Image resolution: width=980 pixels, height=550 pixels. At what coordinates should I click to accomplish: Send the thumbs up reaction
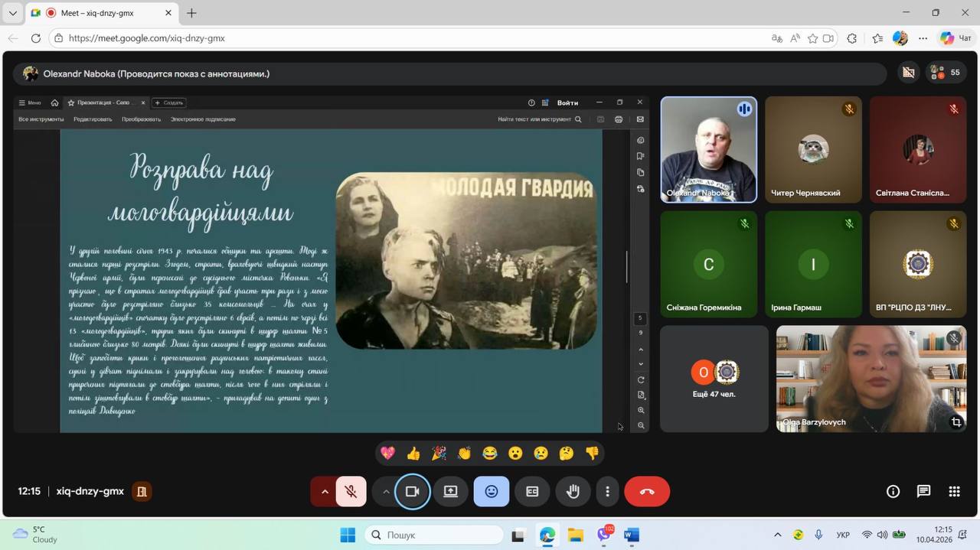tap(413, 454)
